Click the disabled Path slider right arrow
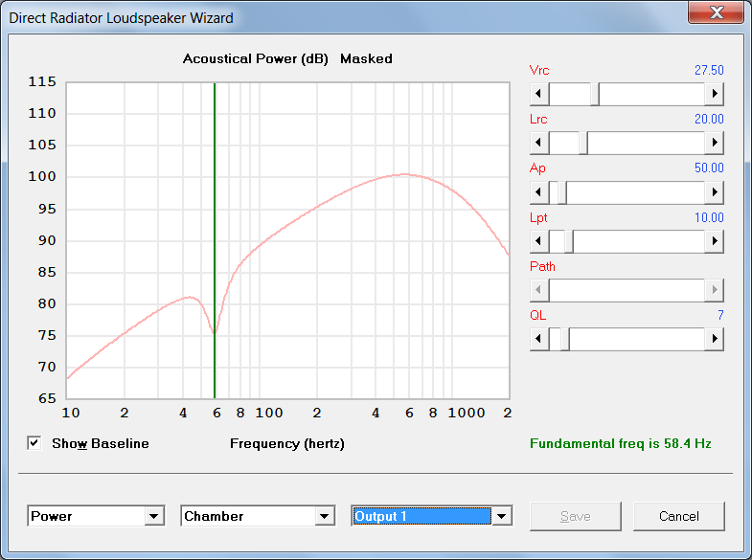 pyautogui.click(x=714, y=290)
